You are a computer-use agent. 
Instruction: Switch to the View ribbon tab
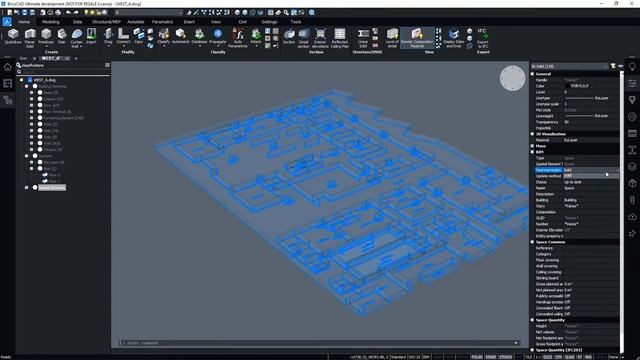coord(216,22)
